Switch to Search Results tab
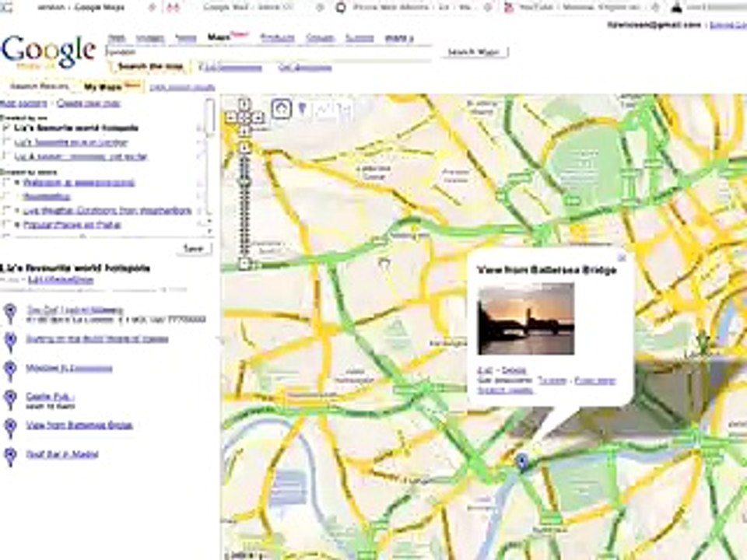Screen dimensions: 747x560 [39, 86]
